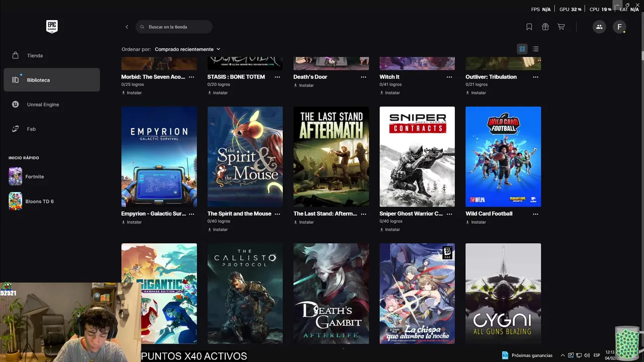Viewport: 644px width, 362px height.
Task: Open the friends list icon
Action: 599,27
